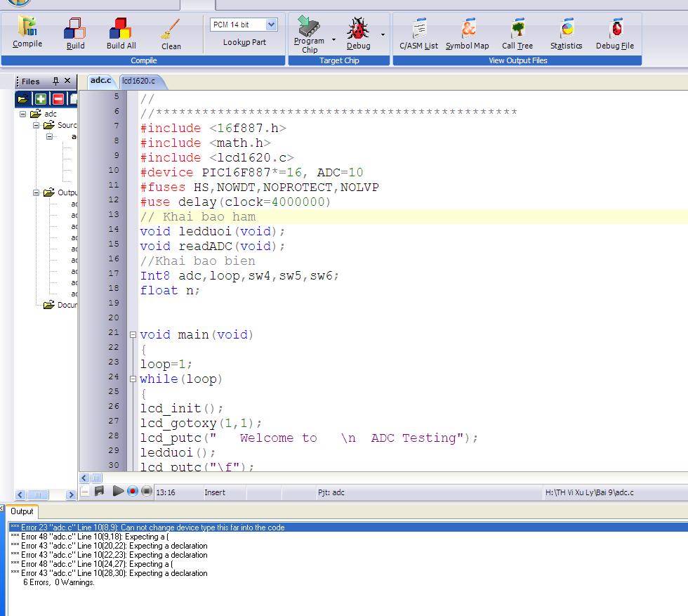This screenshot has width=688, height=616.
Task: Toggle macro recording with the red record button
Action: [x=133, y=491]
